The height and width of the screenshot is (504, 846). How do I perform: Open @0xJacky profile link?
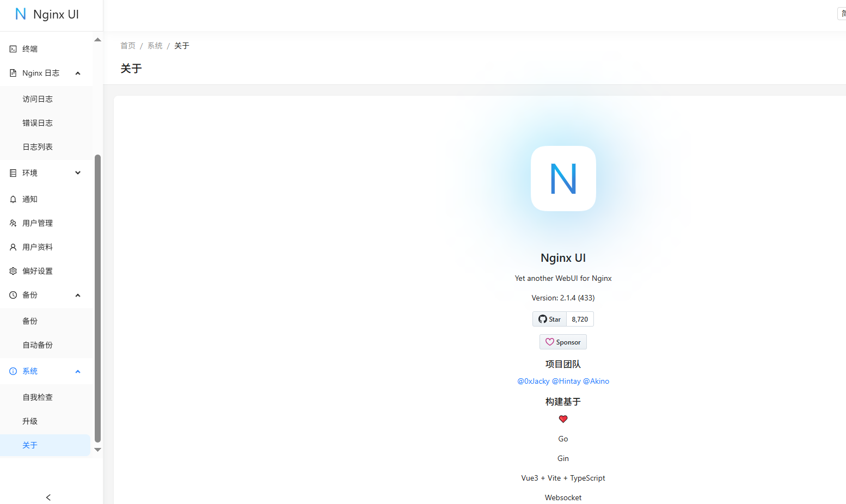(534, 381)
